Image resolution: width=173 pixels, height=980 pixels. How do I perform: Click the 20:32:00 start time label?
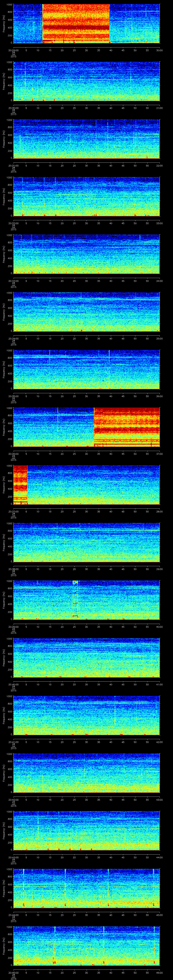[x=13, y=223]
